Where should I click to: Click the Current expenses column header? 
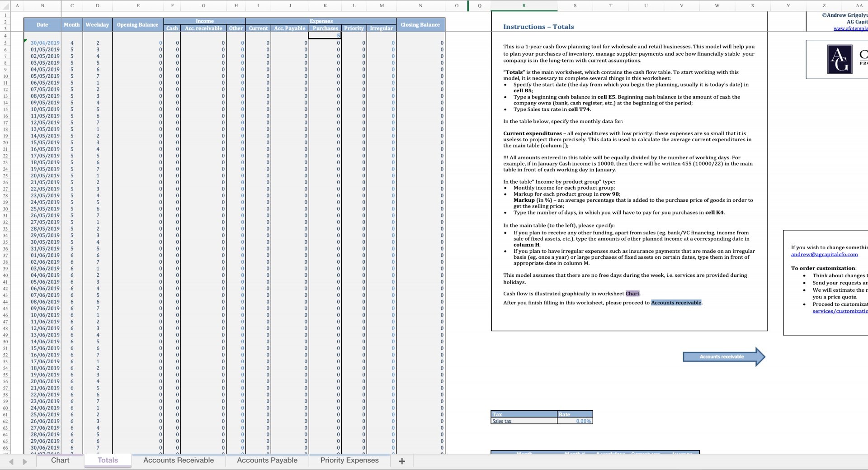(x=258, y=28)
